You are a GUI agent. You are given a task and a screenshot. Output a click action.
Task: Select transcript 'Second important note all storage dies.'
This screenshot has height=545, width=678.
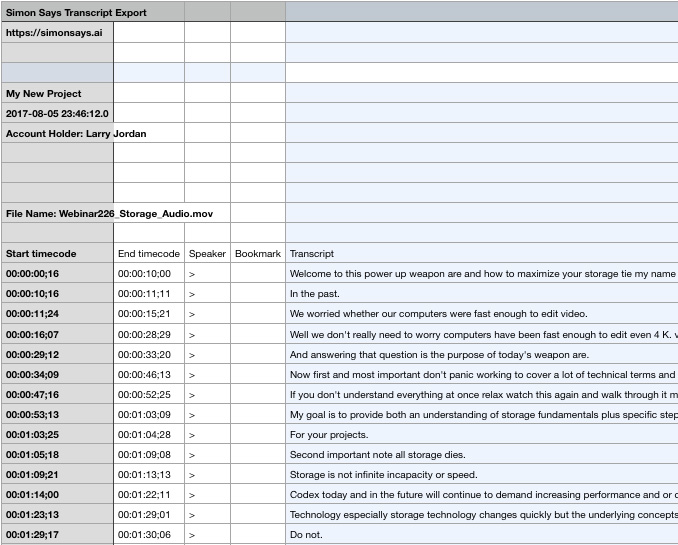482,454
